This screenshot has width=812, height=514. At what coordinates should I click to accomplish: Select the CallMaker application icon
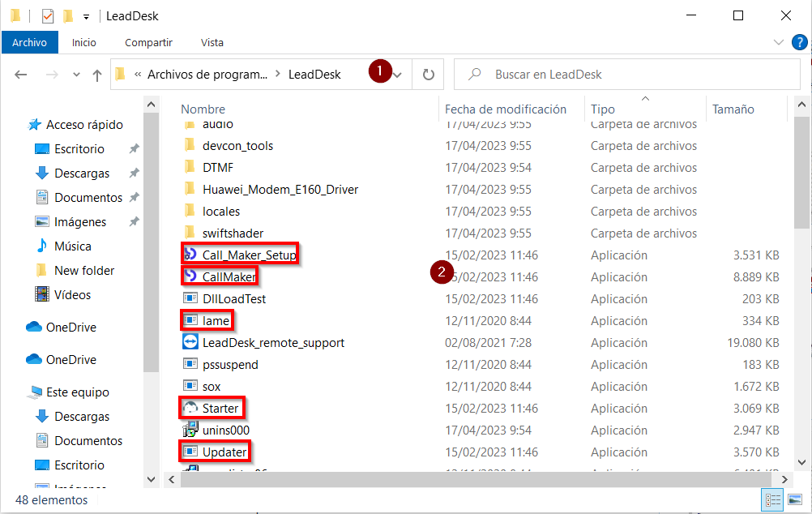pyautogui.click(x=190, y=276)
